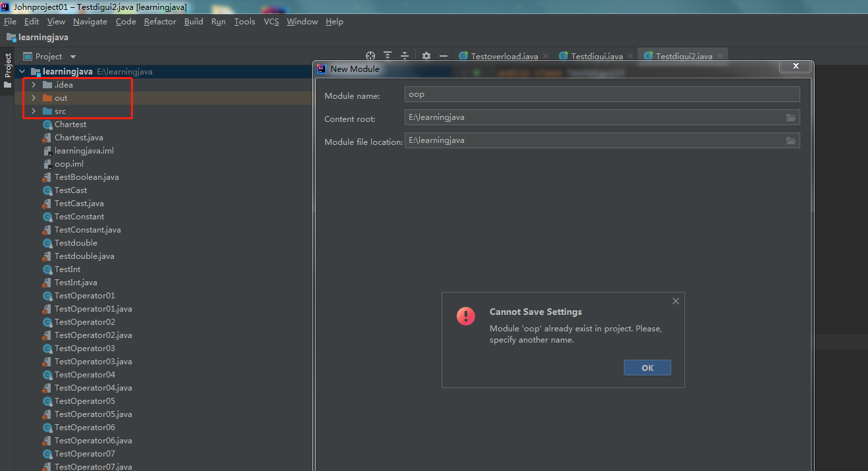Image resolution: width=868 pixels, height=471 pixels.
Task: Toggle the Project side tool window tab
Action: 7,65
